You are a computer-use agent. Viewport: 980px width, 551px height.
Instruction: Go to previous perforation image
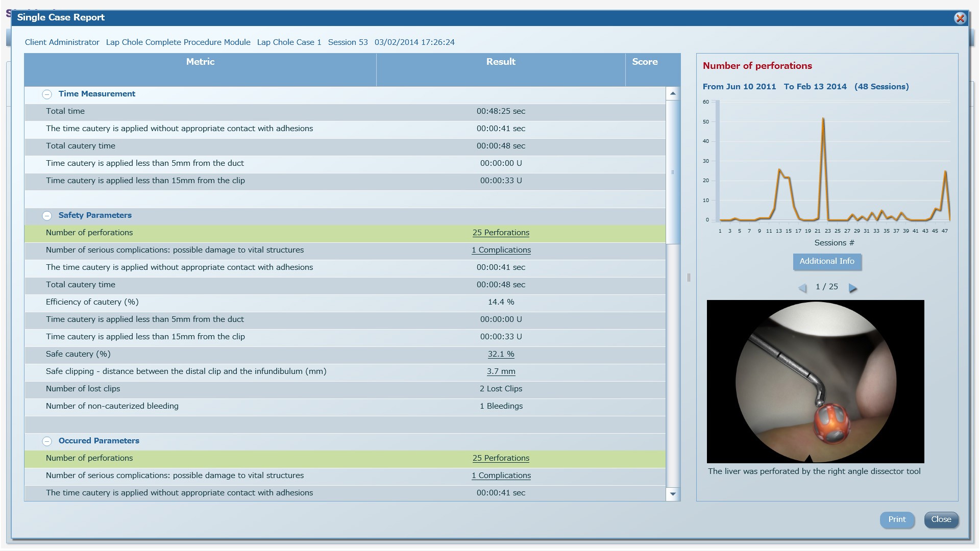[802, 288]
